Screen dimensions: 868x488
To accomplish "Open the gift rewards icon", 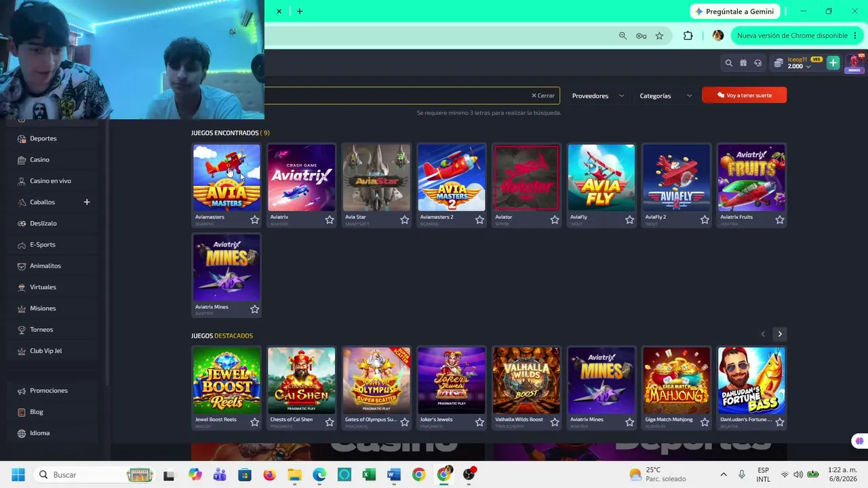I will [743, 63].
